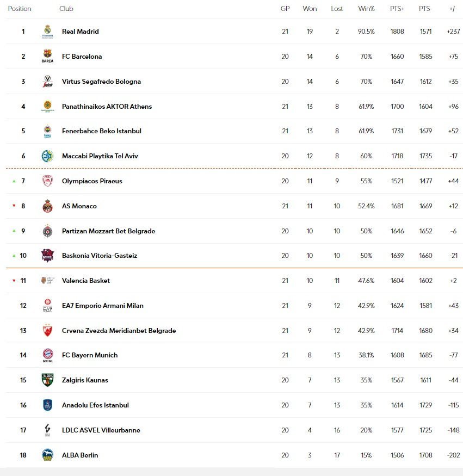Viewport: 463px width, 476px height.
Task: Open the LDLC ASVEL Villeurbanne team page
Action: [x=101, y=430]
